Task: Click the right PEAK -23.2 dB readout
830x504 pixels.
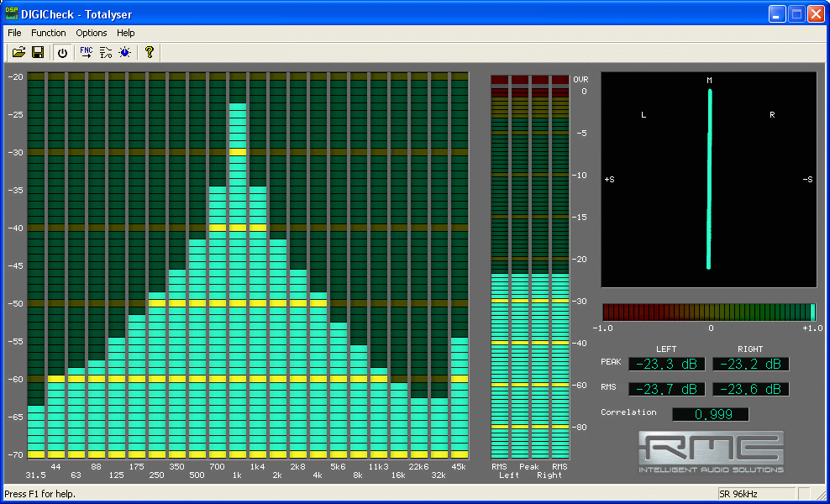Action: point(750,365)
